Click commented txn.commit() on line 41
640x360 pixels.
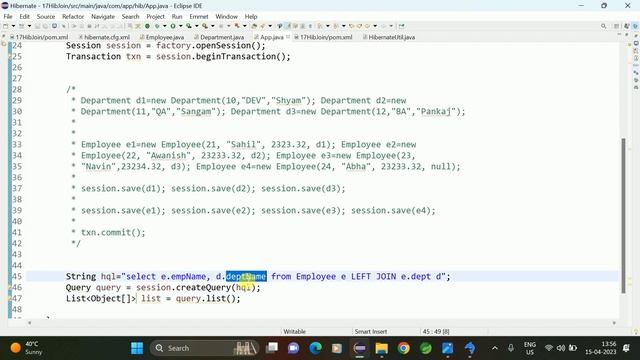pos(113,232)
